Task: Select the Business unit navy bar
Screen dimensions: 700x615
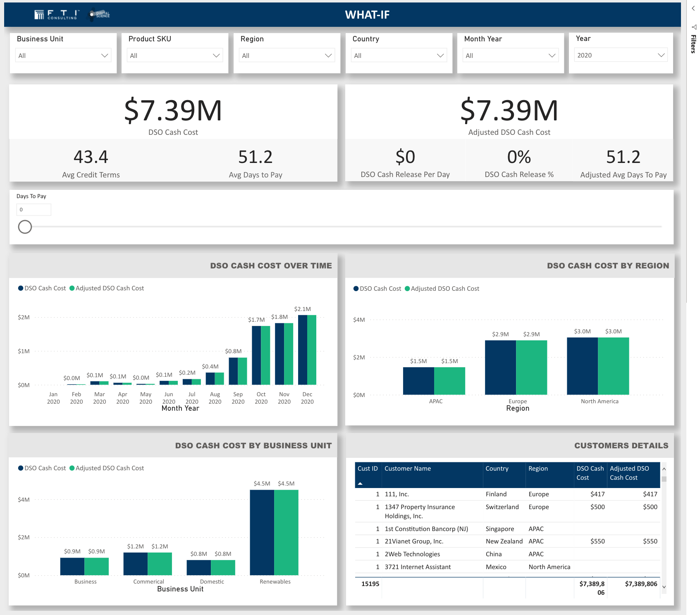Action: (x=72, y=567)
